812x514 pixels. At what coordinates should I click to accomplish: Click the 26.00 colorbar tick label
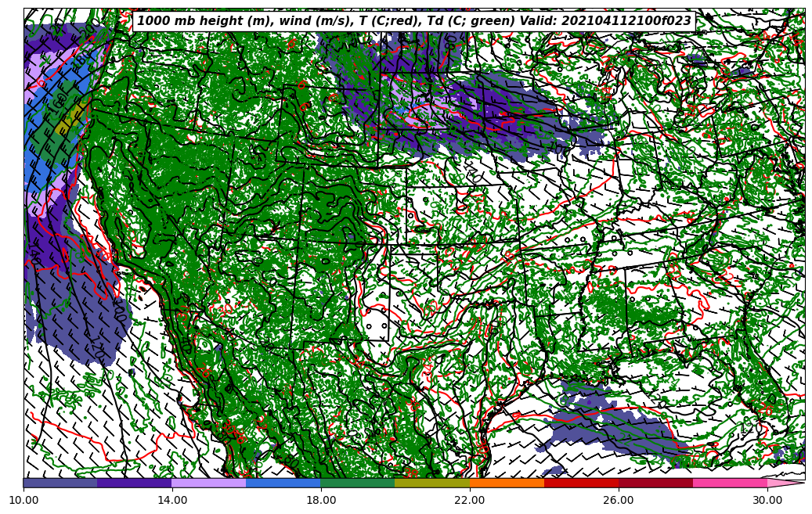point(619,499)
